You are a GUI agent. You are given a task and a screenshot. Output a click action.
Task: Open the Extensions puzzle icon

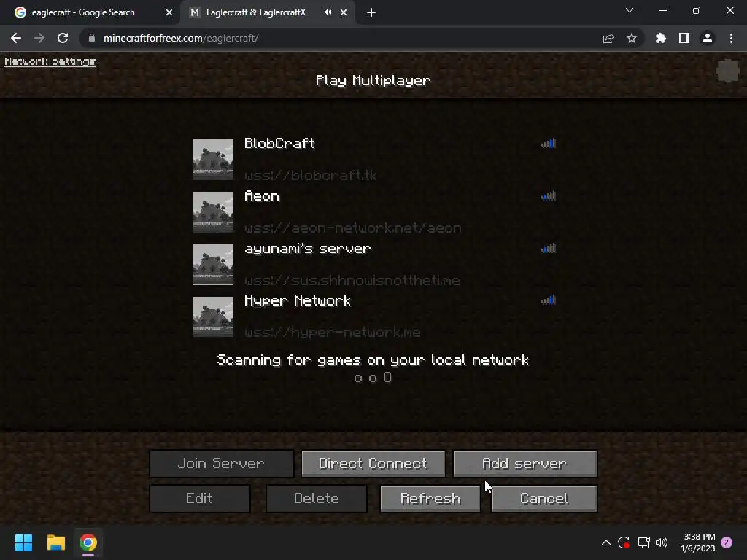coord(661,38)
